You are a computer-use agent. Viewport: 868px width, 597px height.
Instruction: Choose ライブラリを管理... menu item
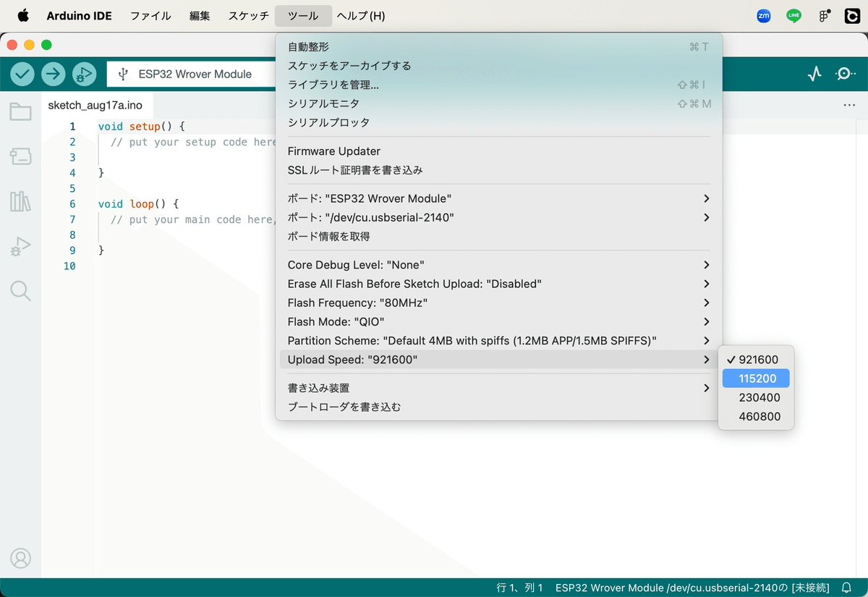(x=499, y=85)
